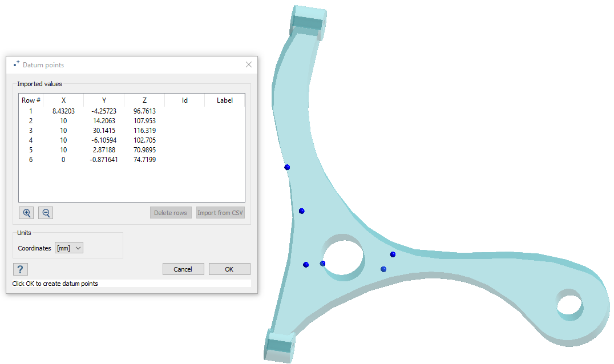Select the Row # column header

point(31,100)
